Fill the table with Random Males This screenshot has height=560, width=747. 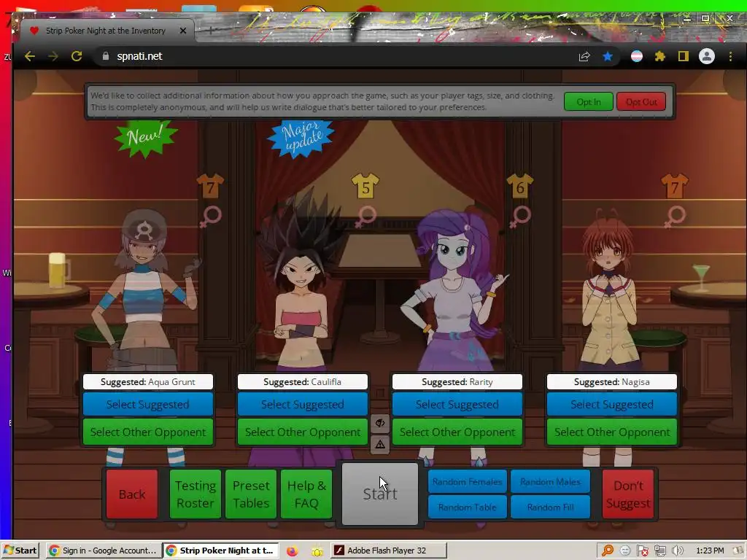[x=550, y=482]
